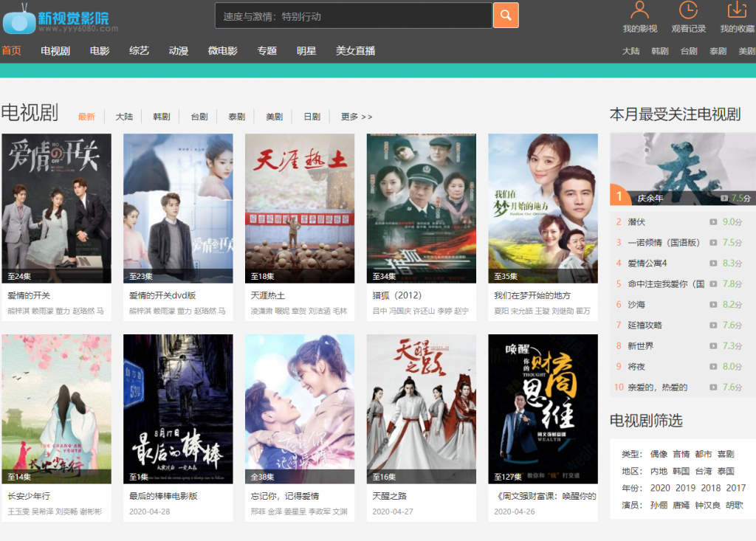Viewport: 756px width, 541px height.
Task: Switch to the 韩剧 filter tab
Action: (x=162, y=117)
